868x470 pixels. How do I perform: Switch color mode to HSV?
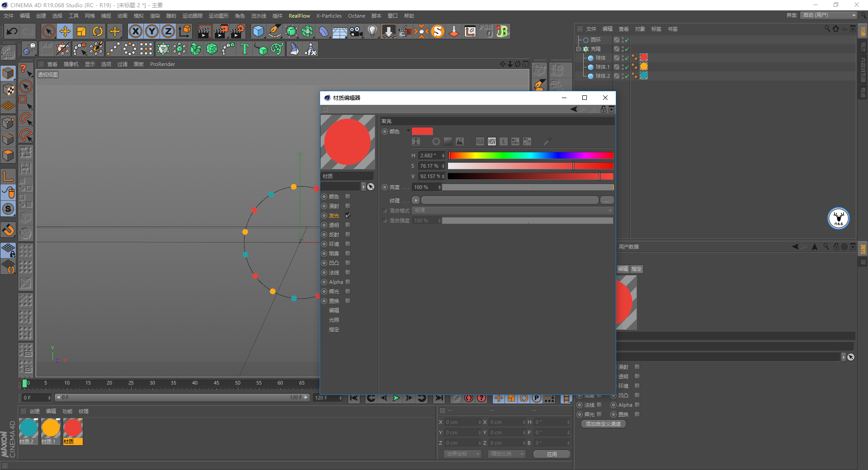point(491,141)
